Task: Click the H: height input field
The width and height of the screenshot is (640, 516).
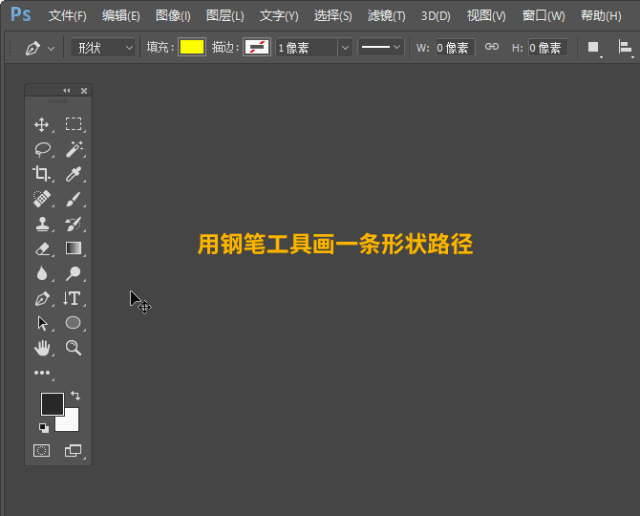Action: tap(548, 48)
